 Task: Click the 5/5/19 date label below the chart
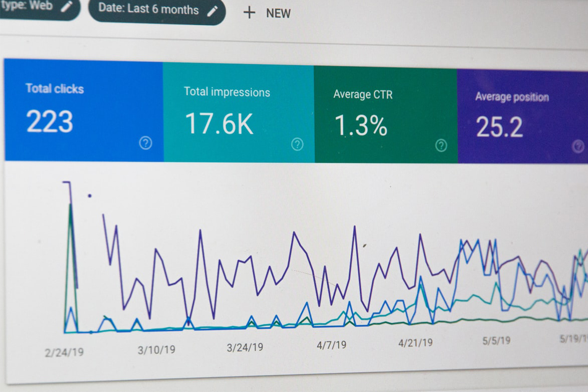496,340
